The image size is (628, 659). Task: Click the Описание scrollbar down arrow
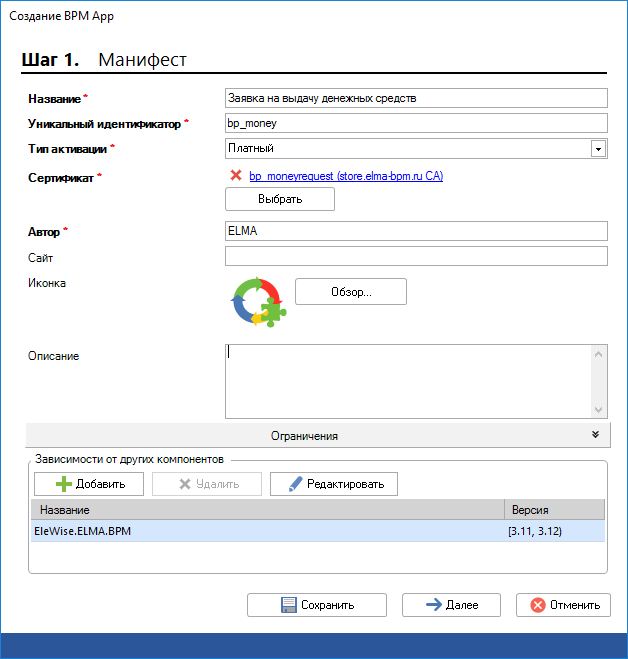[x=599, y=409]
